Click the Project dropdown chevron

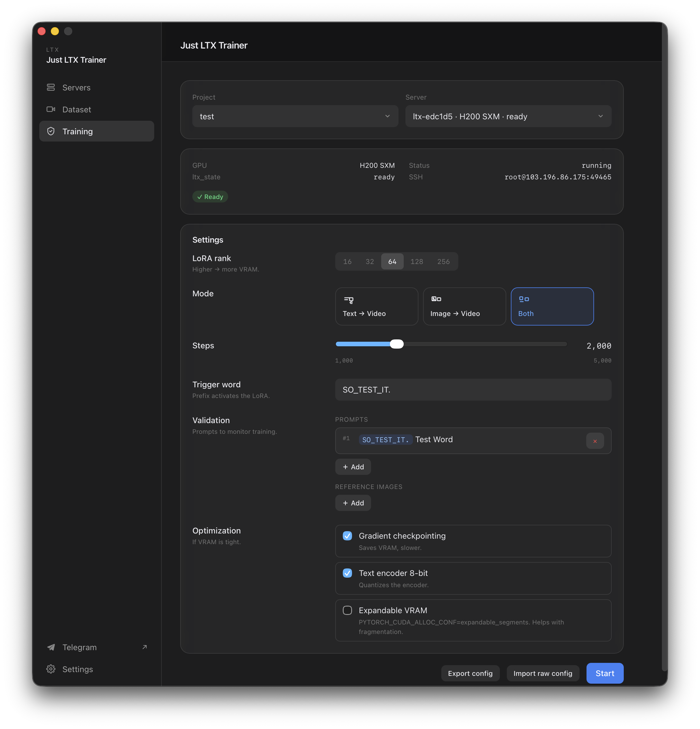[387, 116]
